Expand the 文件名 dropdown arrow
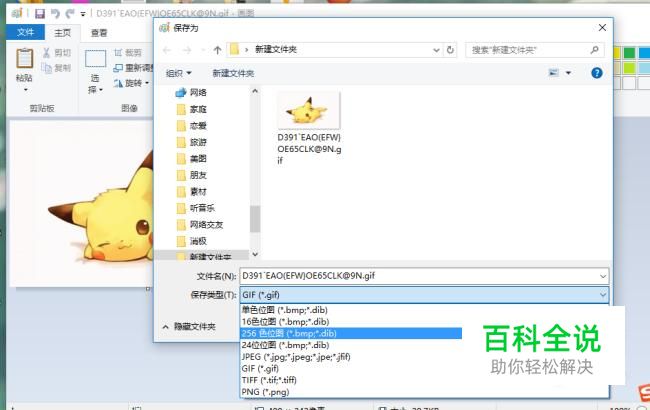Screen dimensions: 650x410 [x=603, y=276]
